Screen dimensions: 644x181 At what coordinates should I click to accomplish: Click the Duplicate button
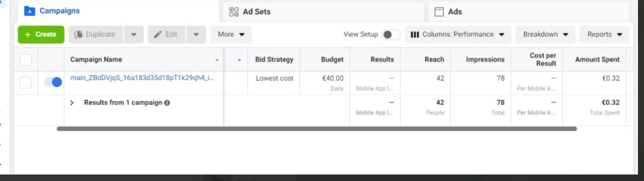(95, 34)
